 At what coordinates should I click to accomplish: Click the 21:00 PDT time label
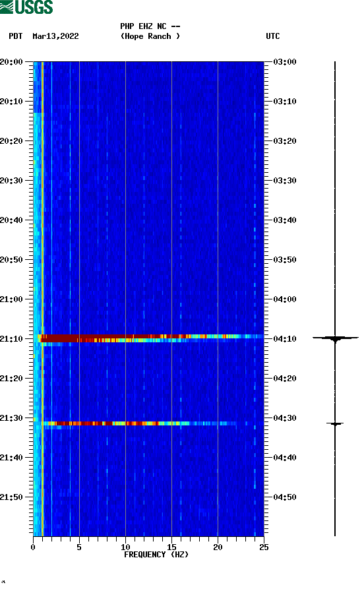(11, 299)
